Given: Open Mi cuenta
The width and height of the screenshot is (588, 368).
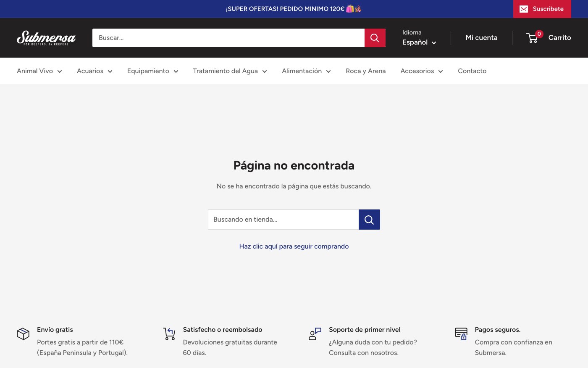Looking at the screenshot, I should click(482, 37).
